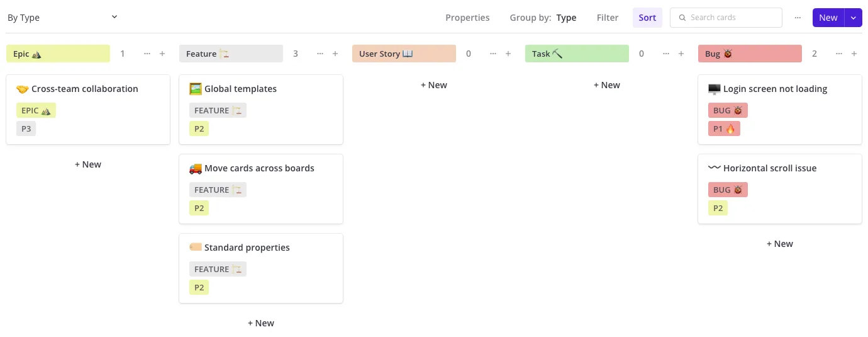
Task: Click FEATURE tag on Global templates card
Action: point(218,110)
